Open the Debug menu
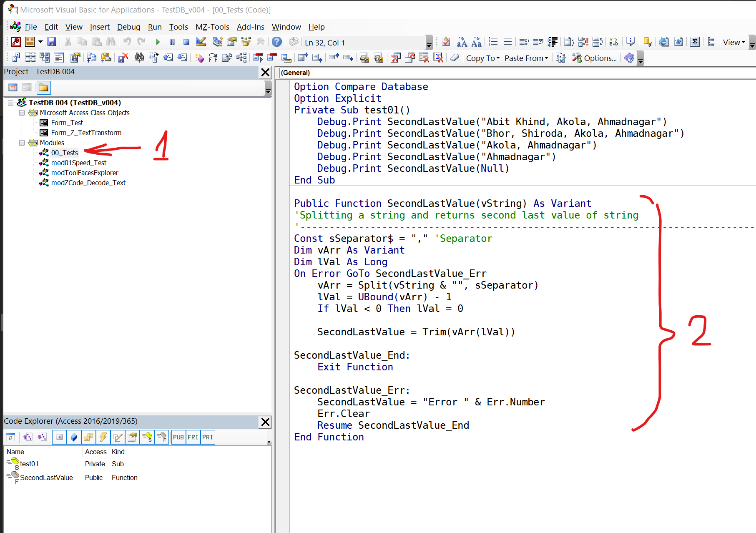 click(x=128, y=27)
